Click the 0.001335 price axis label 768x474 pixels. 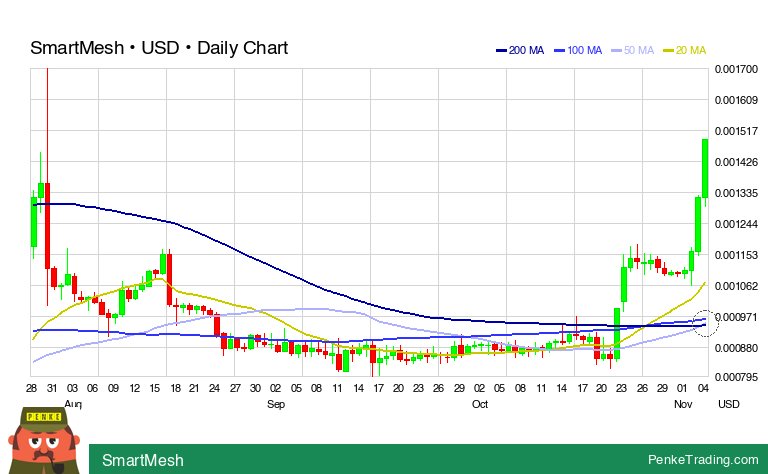click(736, 193)
